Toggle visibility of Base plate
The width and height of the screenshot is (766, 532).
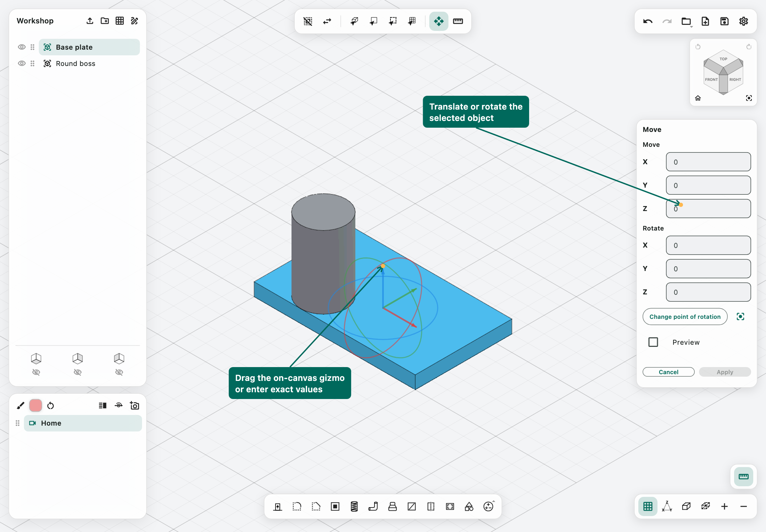pyautogui.click(x=22, y=47)
